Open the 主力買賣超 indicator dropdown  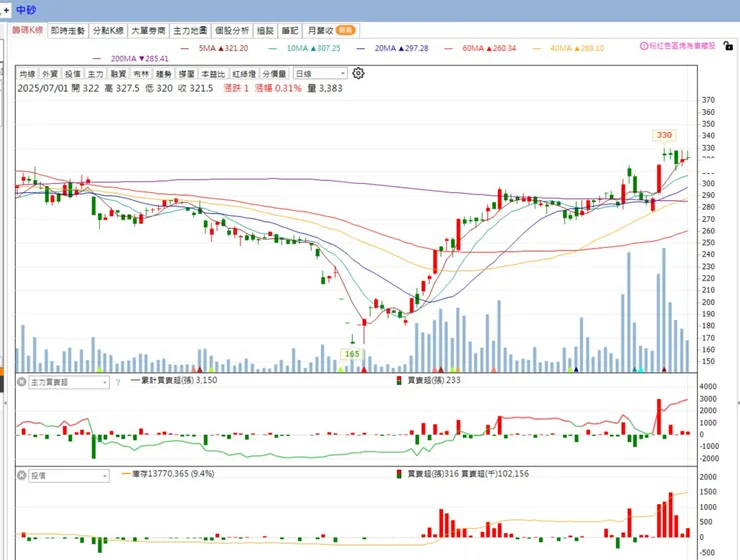tap(69, 382)
